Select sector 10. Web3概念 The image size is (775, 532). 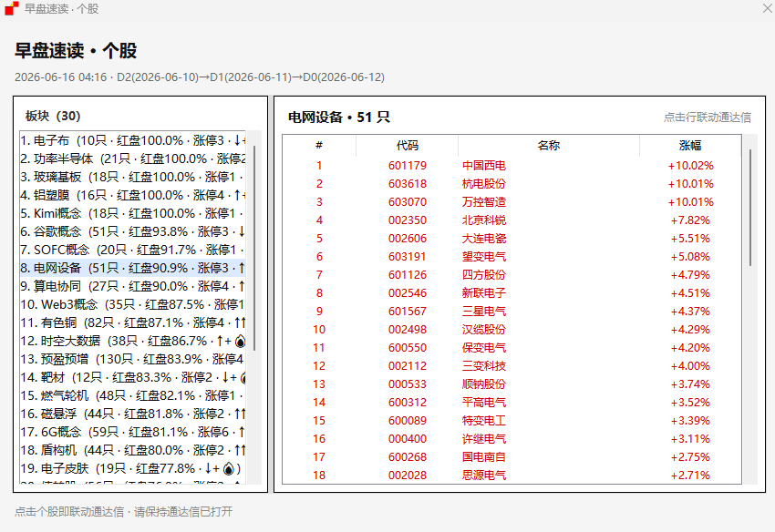pyautogui.click(x=132, y=305)
